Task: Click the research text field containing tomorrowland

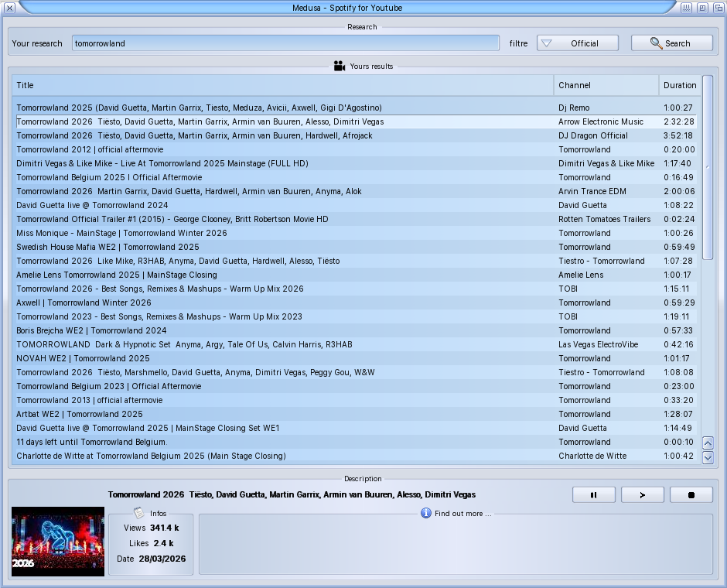Action: click(285, 43)
